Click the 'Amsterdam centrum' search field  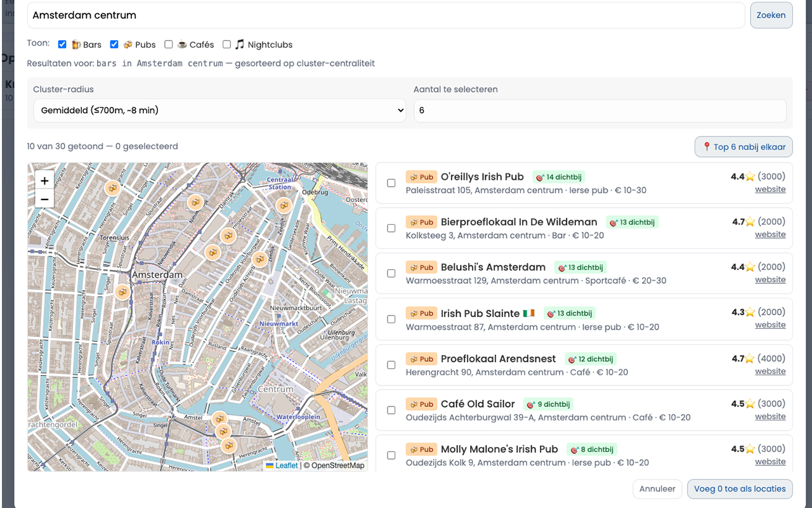point(386,15)
